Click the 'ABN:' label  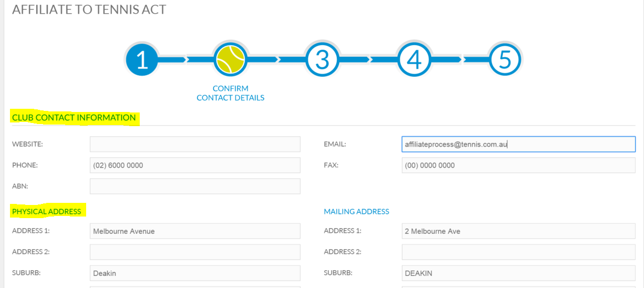tap(20, 186)
